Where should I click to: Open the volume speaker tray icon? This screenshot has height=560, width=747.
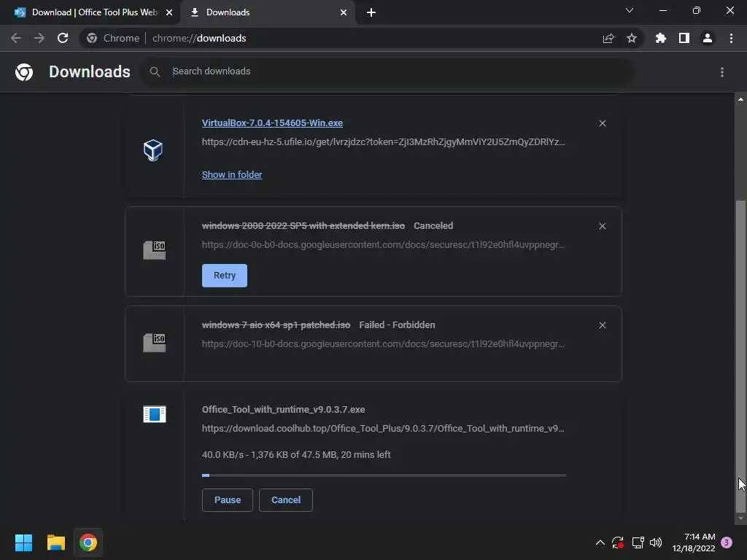(656, 542)
